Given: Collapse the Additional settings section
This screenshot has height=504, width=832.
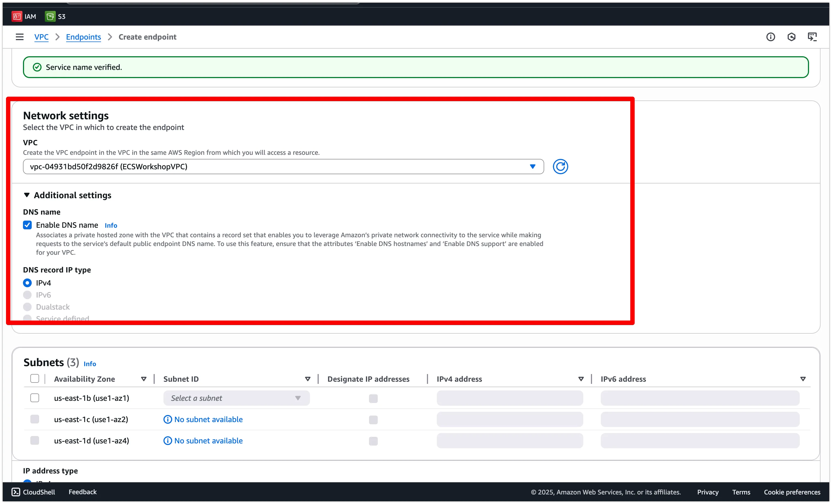Looking at the screenshot, I should click(x=27, y=195).
